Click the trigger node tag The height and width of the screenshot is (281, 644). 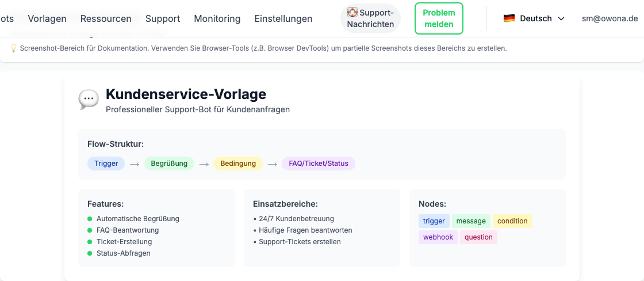(434, 221)
